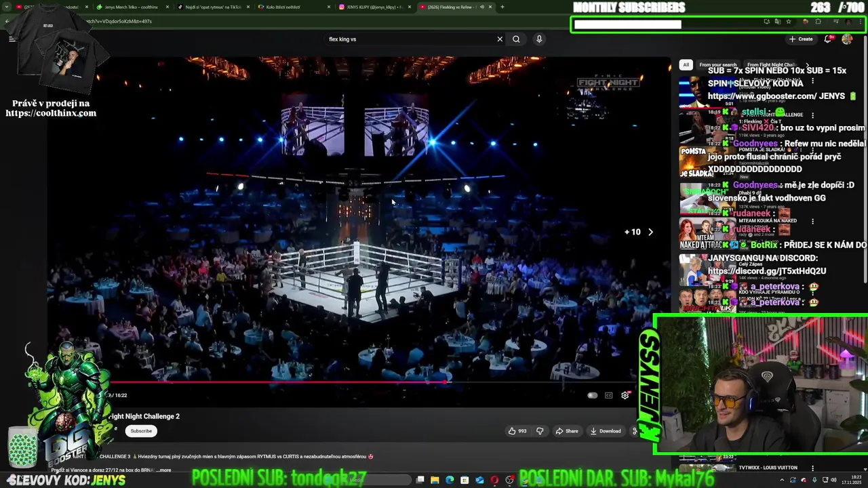
Task: Open the clock showing 18:23
Action: click(x=852, y=480)
